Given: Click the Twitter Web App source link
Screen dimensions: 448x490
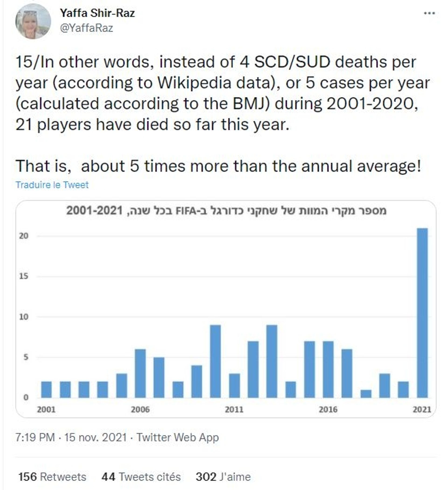Looking at the screenshot, I should coord(178,437).
